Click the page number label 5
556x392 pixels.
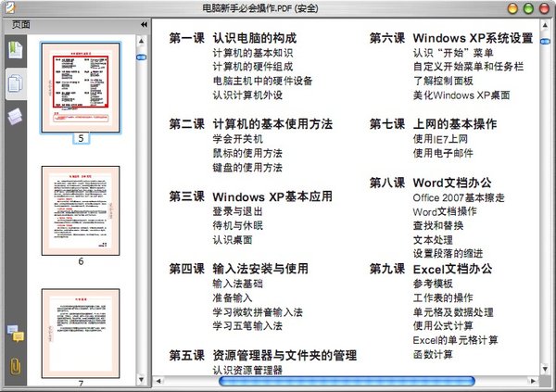point(81,138)
